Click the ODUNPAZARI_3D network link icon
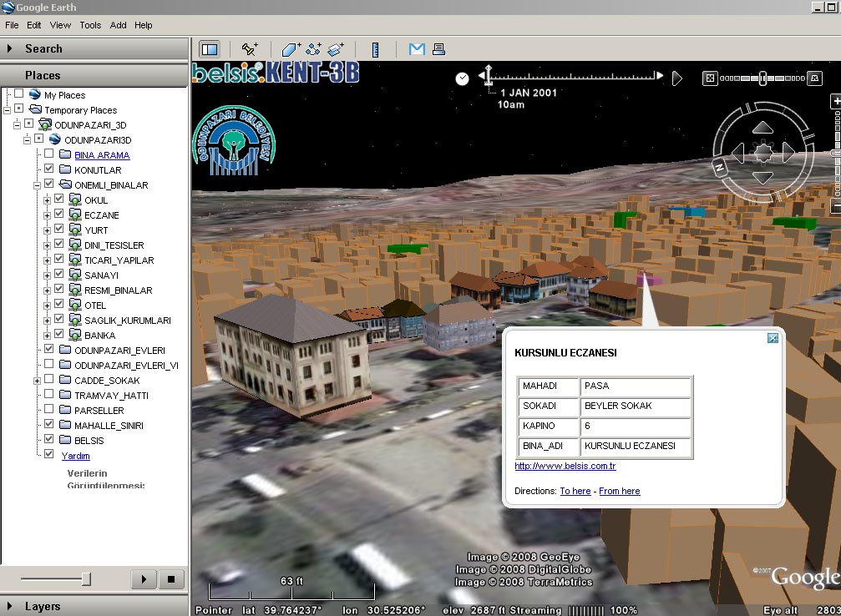This screenshot has width=841, height=616. point(45,124)
